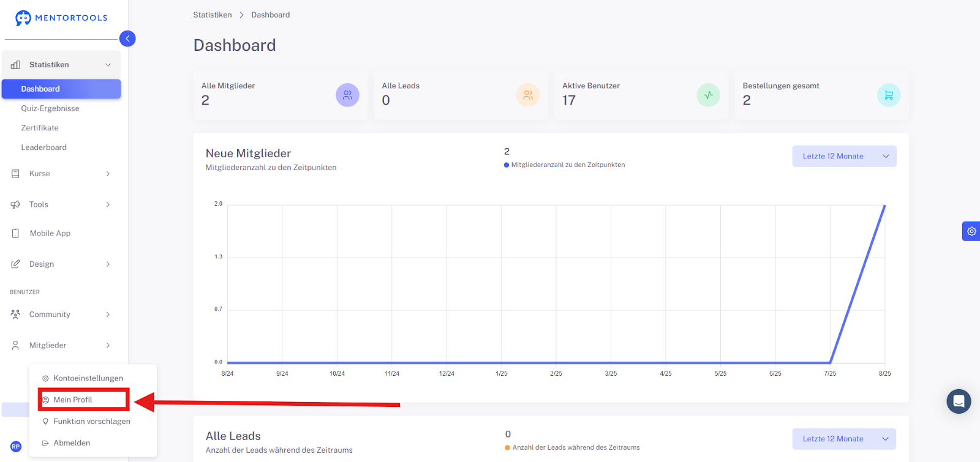
Task: Open Letzte 12 Monate dropdown for Neue Mitglieder
Action: (x=844, y=156)
